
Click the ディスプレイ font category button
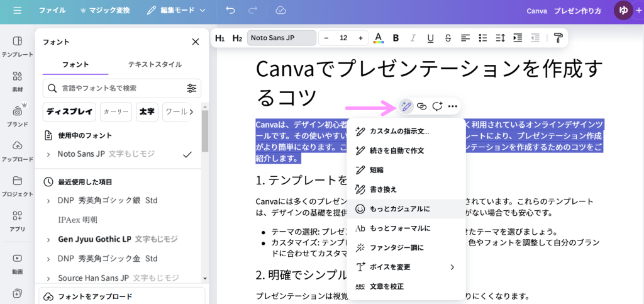69,111
